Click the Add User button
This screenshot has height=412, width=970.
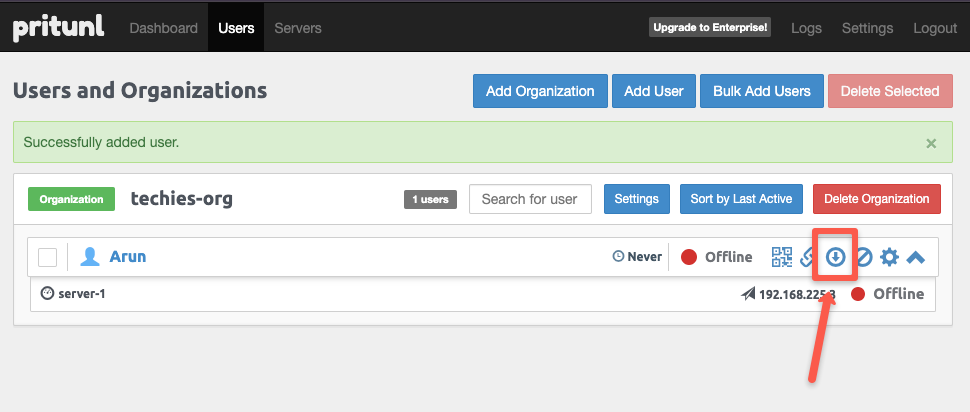coord(654,91)
